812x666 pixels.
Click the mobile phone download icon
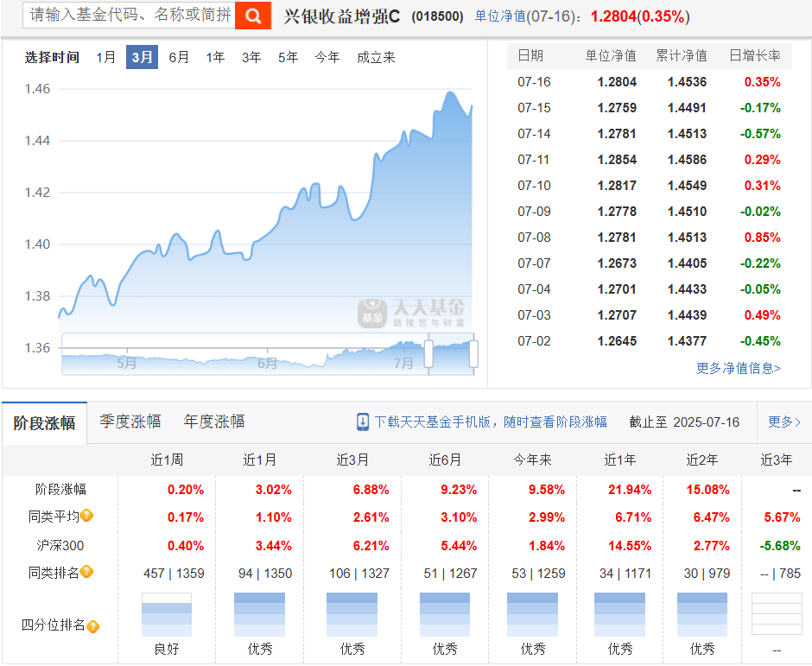tap(363, 422)
